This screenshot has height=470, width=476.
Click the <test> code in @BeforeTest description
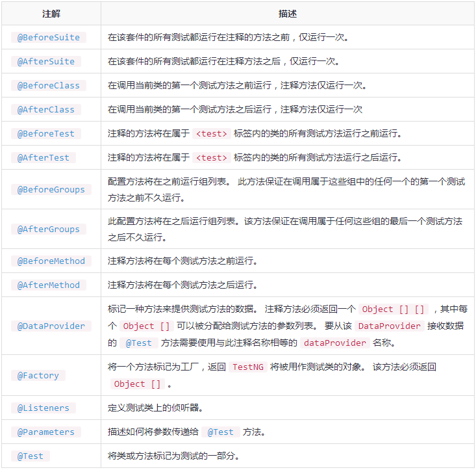pyautogui.click(x=212, y=133)
